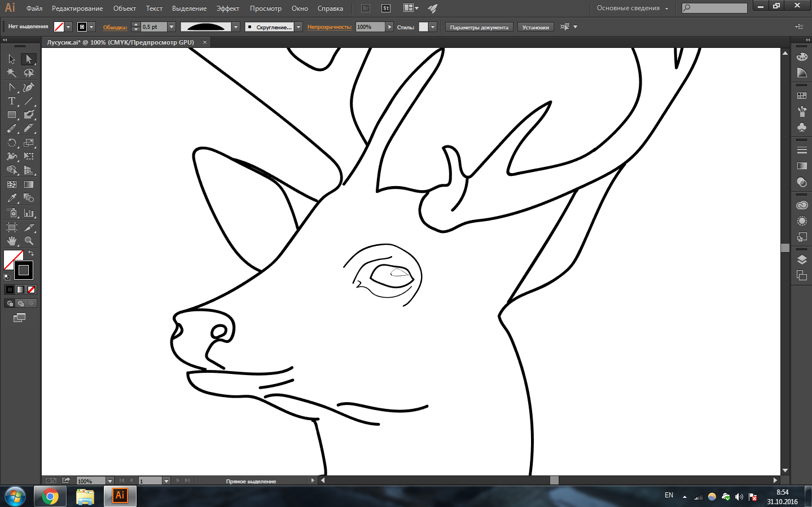Select the Type tool
This screenshot has width=812, height=507.
click(11, 101)
